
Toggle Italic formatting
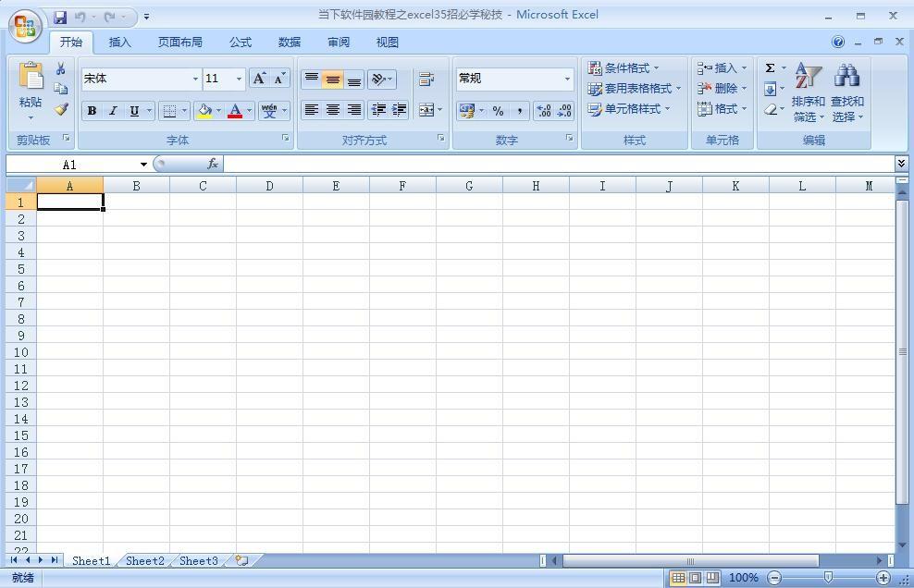113,111
